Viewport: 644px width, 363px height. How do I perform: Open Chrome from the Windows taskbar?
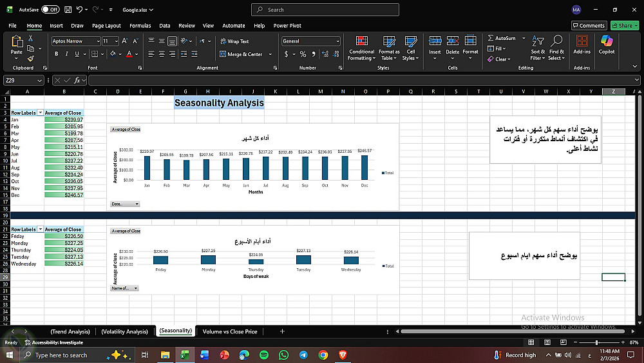point(323,355)
